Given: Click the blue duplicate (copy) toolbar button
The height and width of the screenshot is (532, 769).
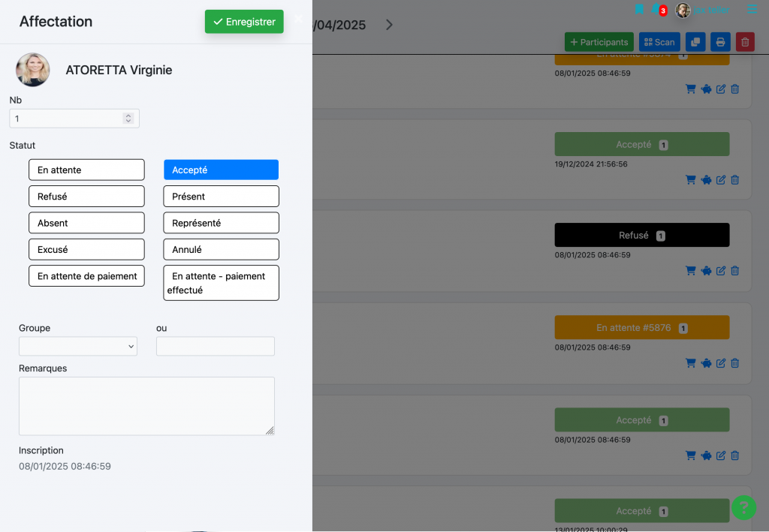Looking at the screenshot, I should coord(695,42).
